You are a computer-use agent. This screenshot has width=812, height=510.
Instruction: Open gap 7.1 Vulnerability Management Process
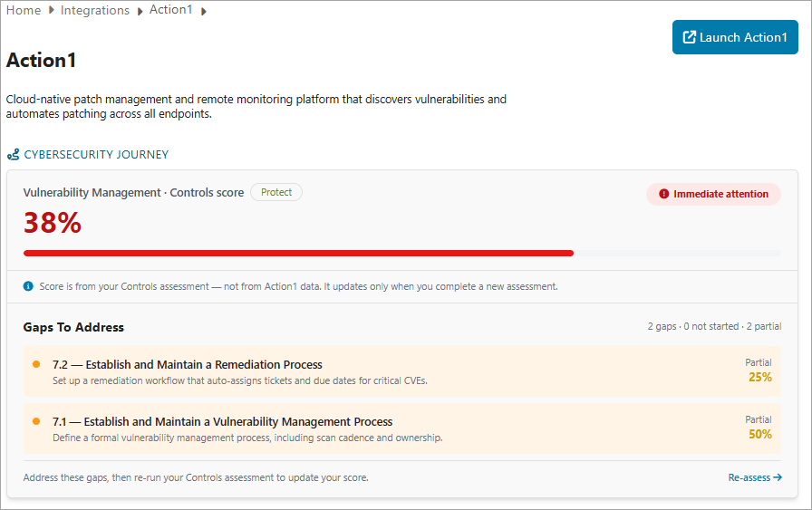tap(401, 428)
